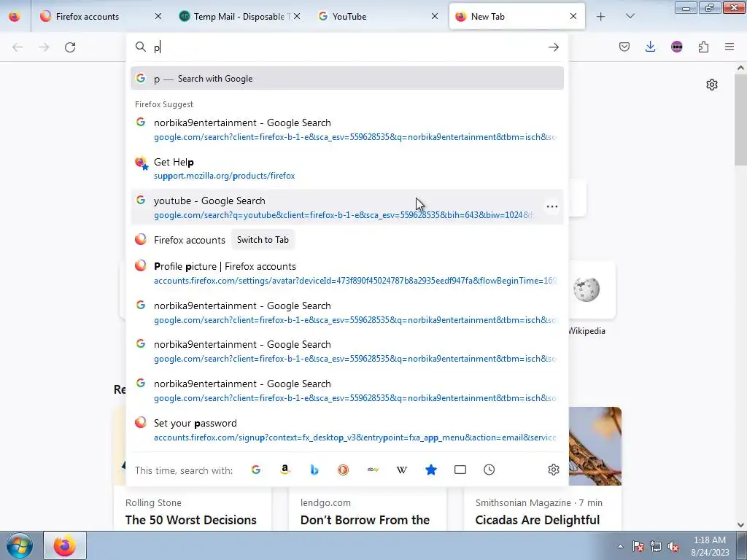This screenshot has width=747, height=560.
Task: Open the taskbar clock showing 1:18 AM
Action: (710, 546)
